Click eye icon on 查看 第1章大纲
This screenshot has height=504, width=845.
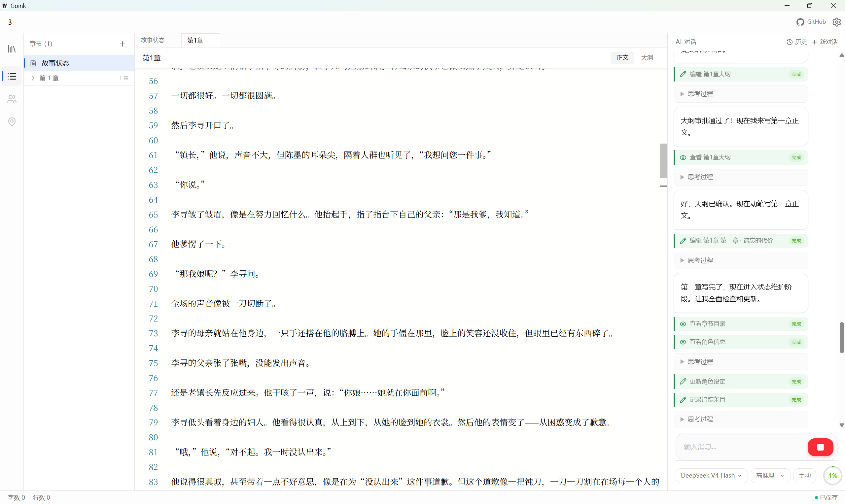point(683,157)
